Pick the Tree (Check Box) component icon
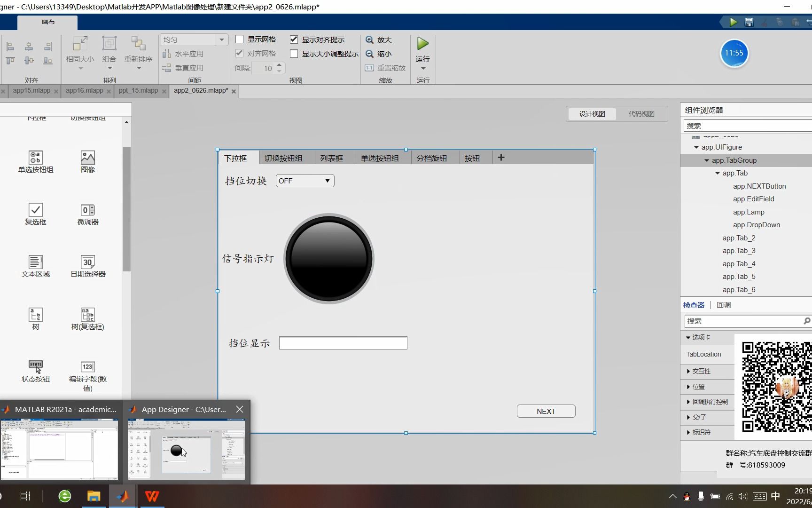Viewport: 812px width, 508px height. [88, 314]
